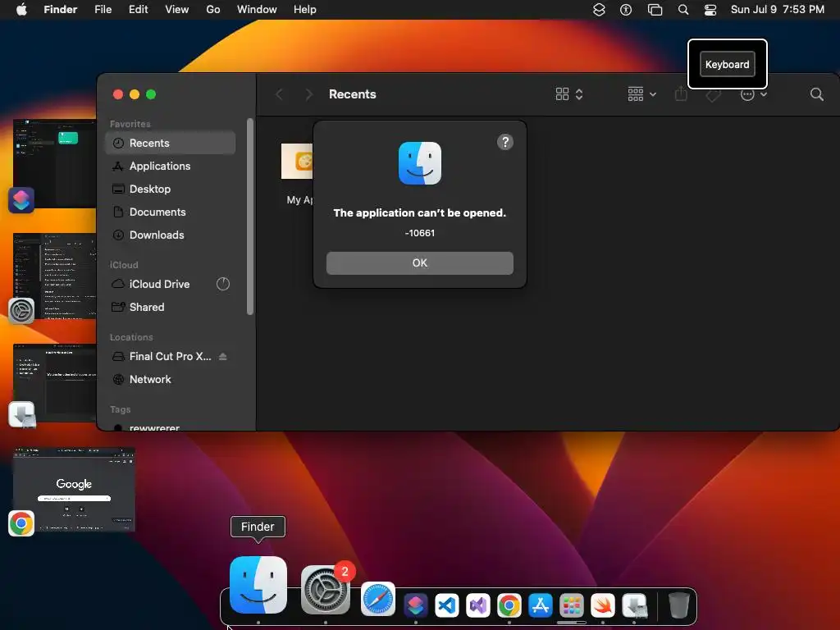Click Finder icon in the Dock

coord(258,584)
